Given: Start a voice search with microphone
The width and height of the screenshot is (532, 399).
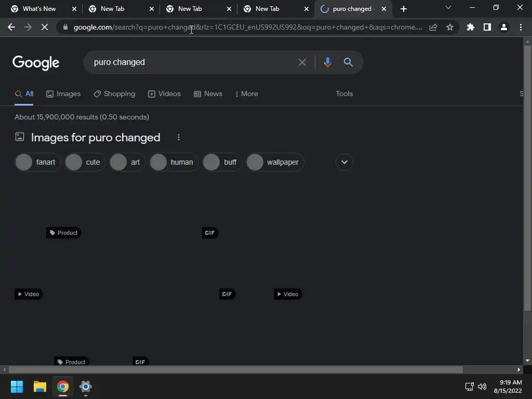Looking at the screenshot, I should coord(327,62).
